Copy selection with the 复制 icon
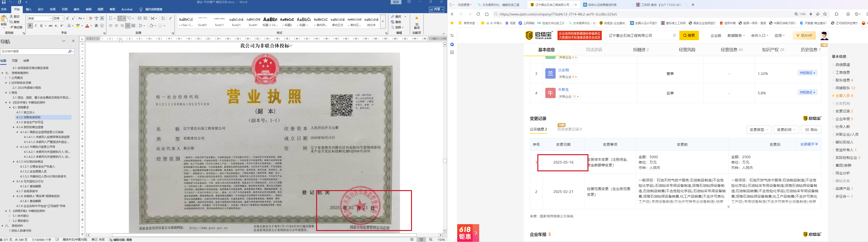Viewport: 868px width, 242px height. [x=15, y=22]
